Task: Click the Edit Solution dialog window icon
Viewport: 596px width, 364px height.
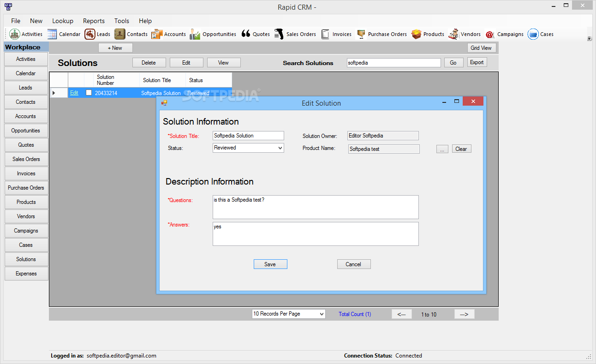Action: (x=164, y=103)
